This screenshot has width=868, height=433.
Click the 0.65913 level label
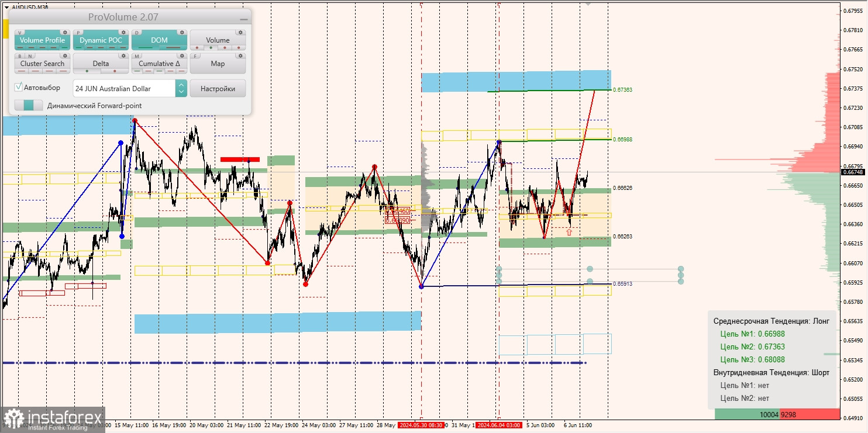[623, 283]
